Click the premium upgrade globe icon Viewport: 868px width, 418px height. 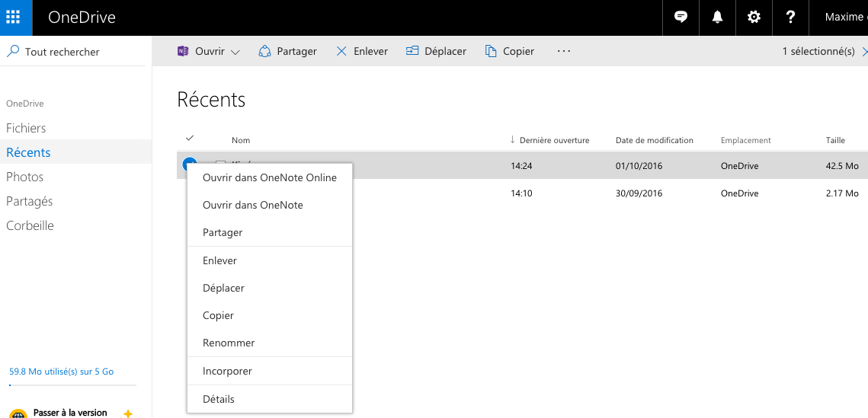coord(18,413)
